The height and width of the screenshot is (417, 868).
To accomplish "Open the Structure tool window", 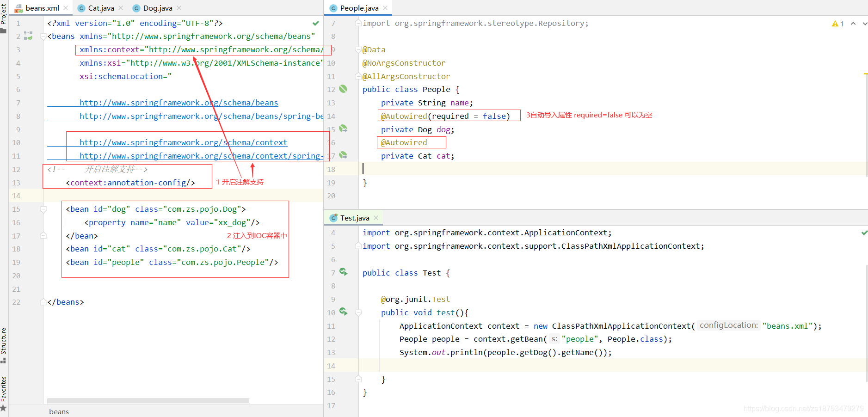I will (4, 345).
